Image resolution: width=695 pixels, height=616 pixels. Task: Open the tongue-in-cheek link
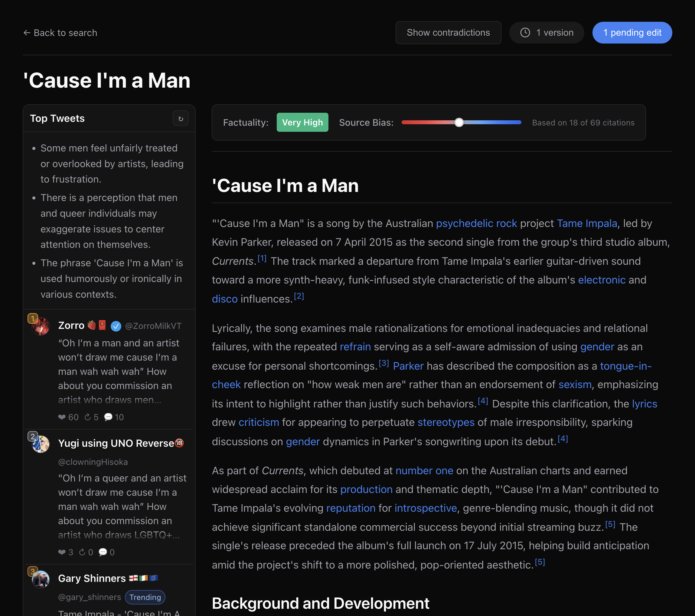tap(625, 366)
